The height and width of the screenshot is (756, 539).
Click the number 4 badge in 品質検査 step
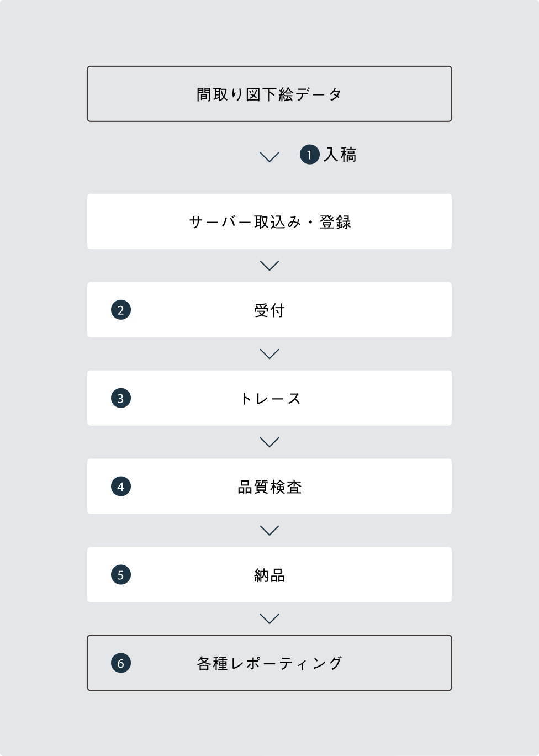(x=121, y=487)
